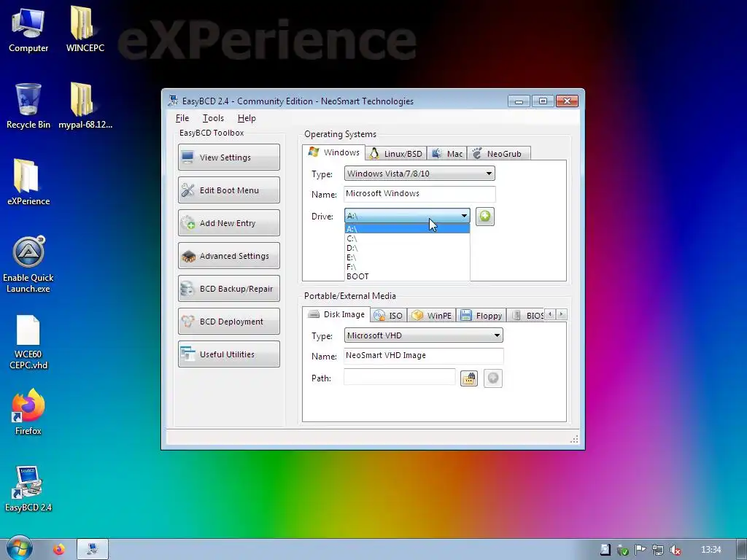Viewport: 747px width, 560px height.
Task: Click EasyBCD taskbar button
Action: [93, 550]
